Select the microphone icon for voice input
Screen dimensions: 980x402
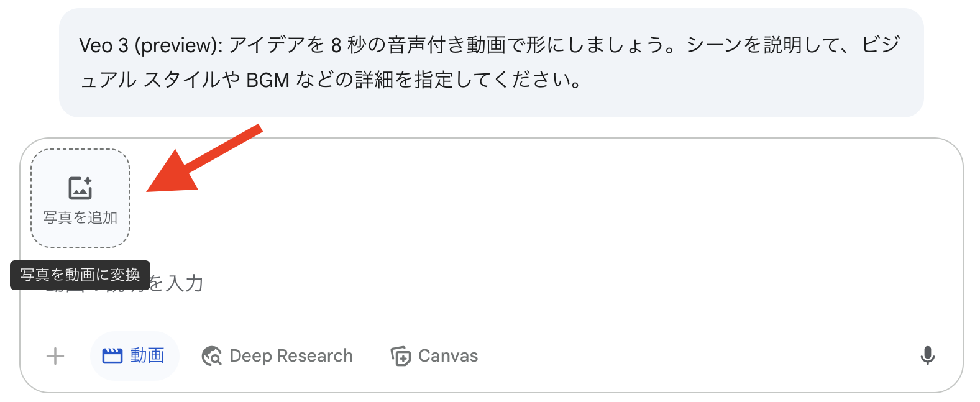pyautogui.click(x=927, y=355)
